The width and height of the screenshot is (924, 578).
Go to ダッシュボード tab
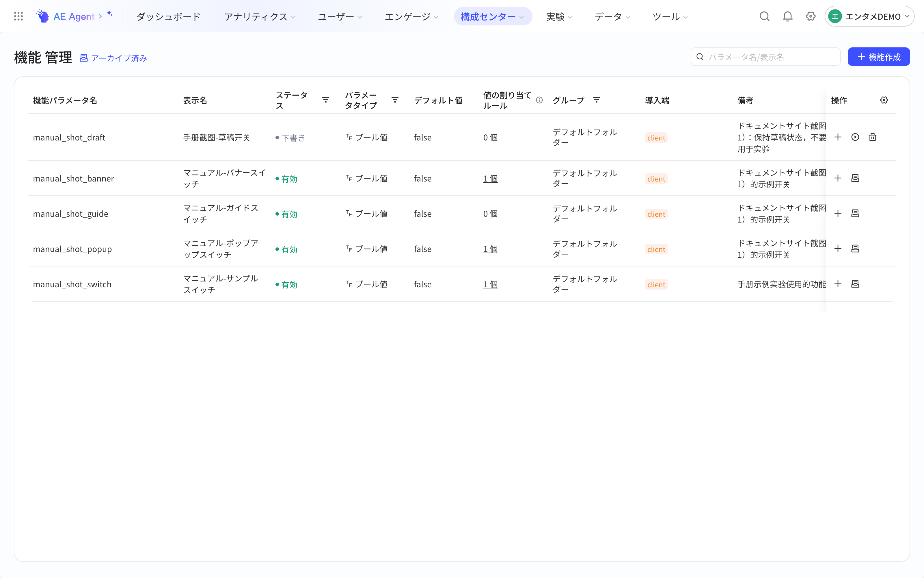pyautogui.click(x=168, y=17)
